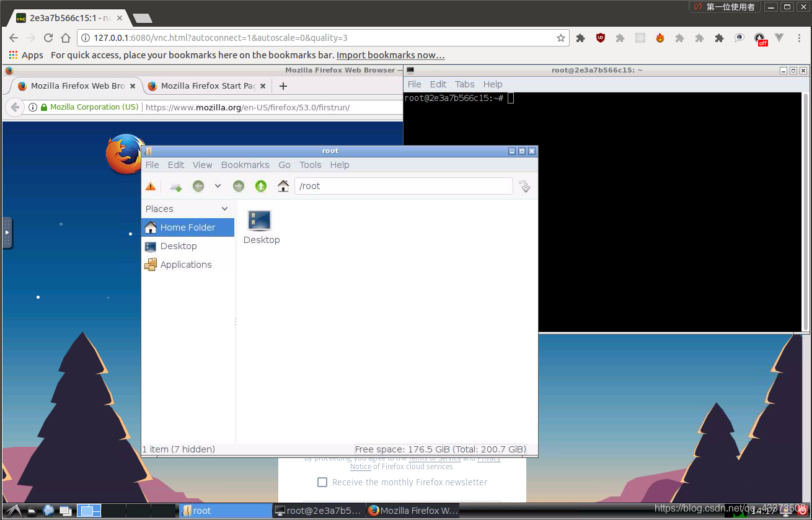Open uBlock Origin from the browser toolbar

(x=601, y=38)
